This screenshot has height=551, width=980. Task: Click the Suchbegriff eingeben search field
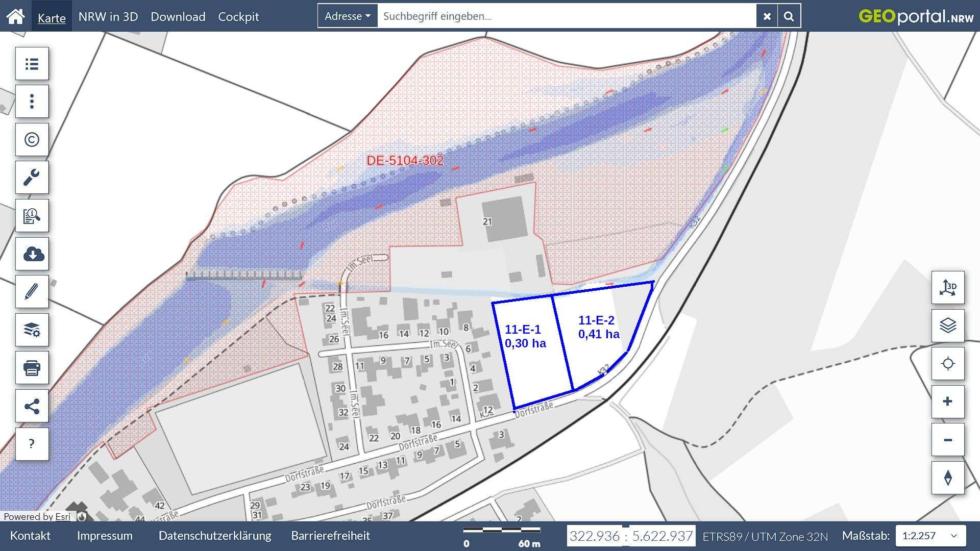coord(567,16)
